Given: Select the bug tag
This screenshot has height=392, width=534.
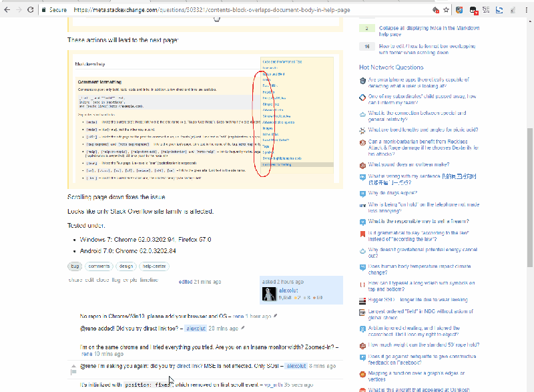Looking at the screenshot, I should 75,266.
